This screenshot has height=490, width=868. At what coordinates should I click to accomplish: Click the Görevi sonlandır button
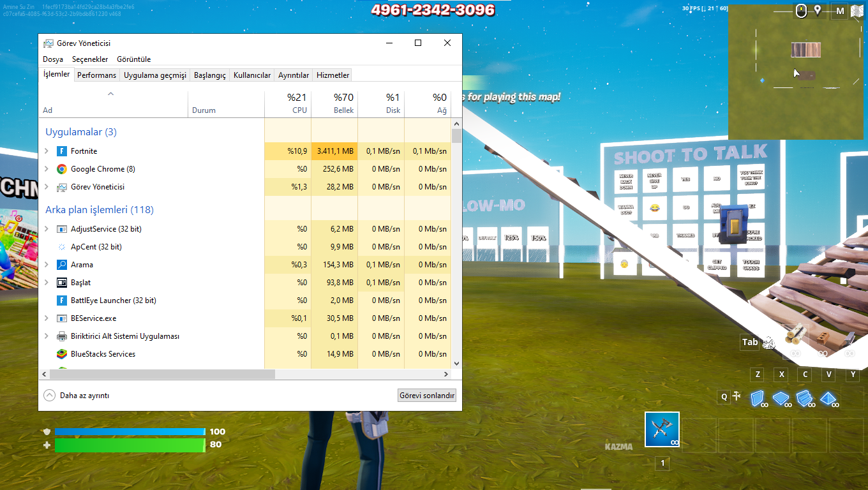[427, 396]
